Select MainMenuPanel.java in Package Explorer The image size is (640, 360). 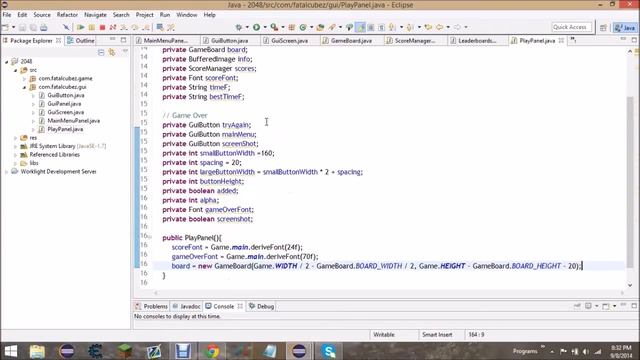coord(73,120)
